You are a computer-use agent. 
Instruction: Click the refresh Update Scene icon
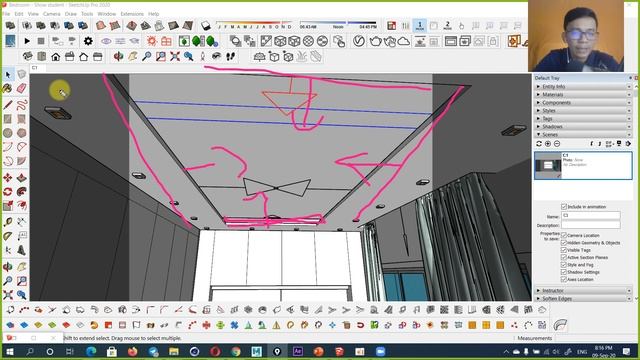click(x=539, y=144)
